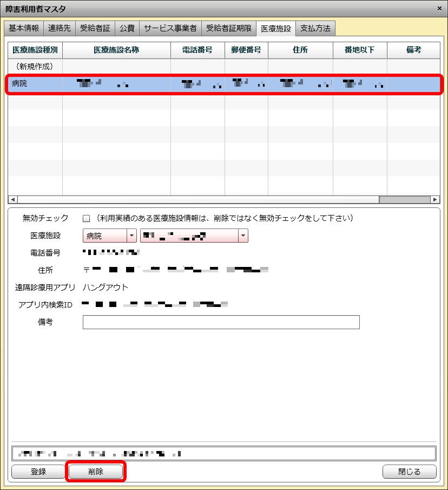Open the 支払方法 tab
The height and width of the screenshot is (490, 448).
click(x=315, y=28)
